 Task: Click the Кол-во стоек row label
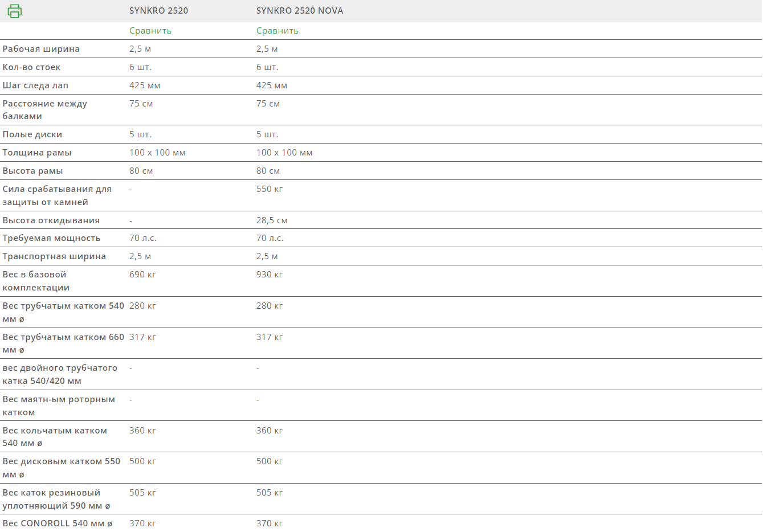pos(31,67)
